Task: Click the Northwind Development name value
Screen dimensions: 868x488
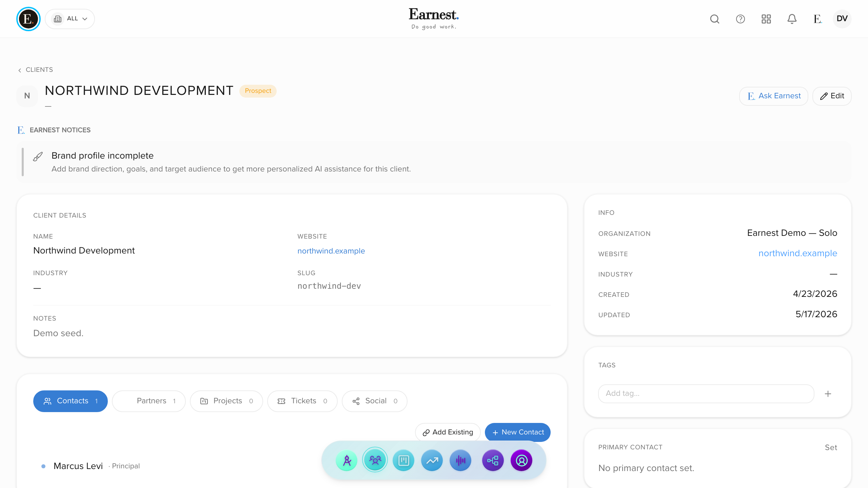Action: [x=84, y=250]
